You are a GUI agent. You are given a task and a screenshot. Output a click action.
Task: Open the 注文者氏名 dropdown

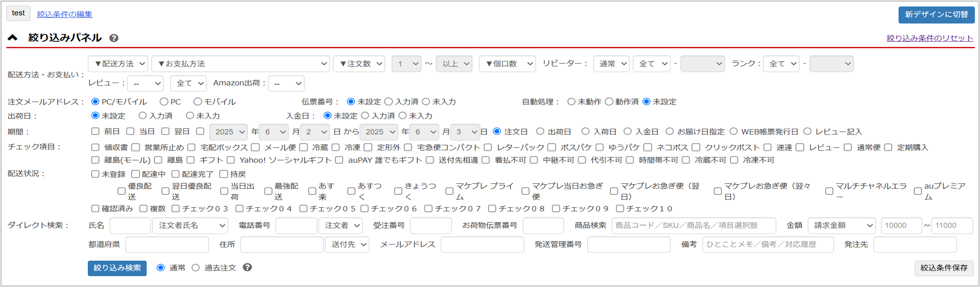pos(190,225)
